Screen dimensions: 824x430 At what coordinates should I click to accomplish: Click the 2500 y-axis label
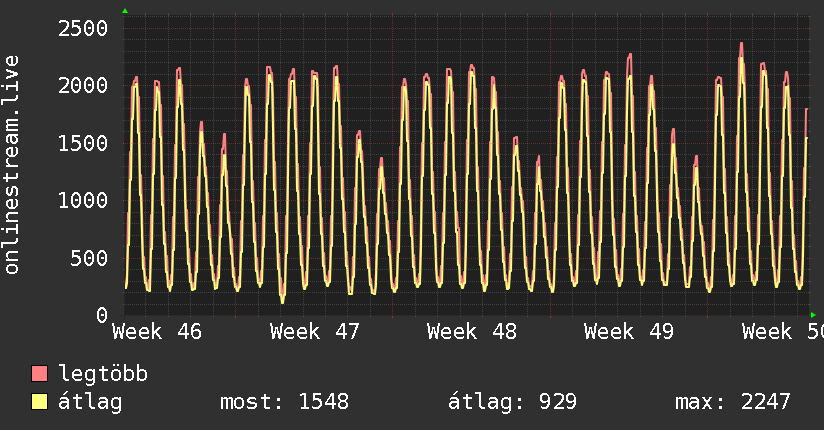(x=83, y=28)
